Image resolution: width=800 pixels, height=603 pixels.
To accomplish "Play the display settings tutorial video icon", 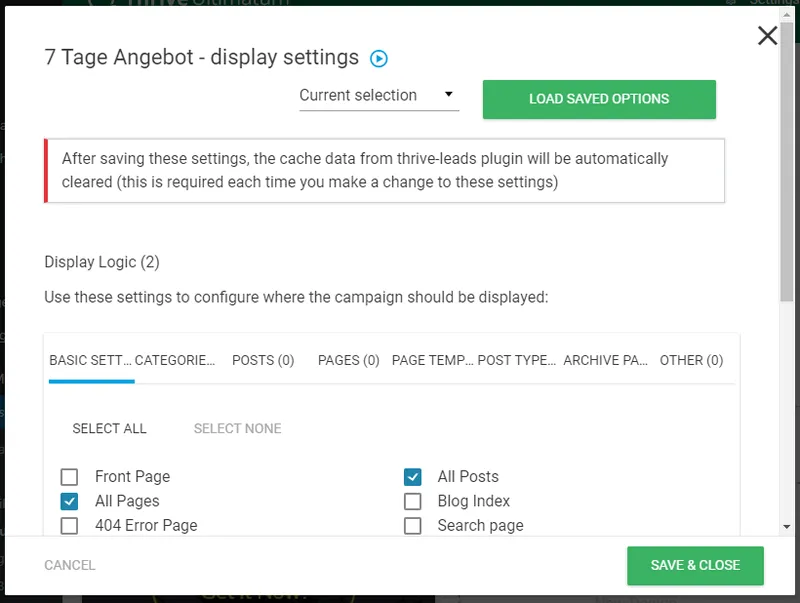I will pos(379,59).
